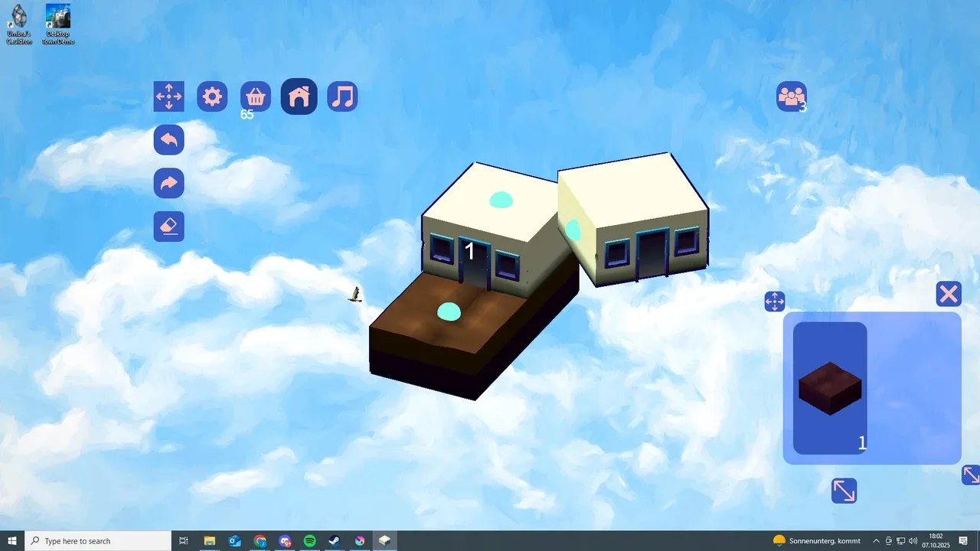
Task: Open the settings gear menu
Action: tap(212, 97)
